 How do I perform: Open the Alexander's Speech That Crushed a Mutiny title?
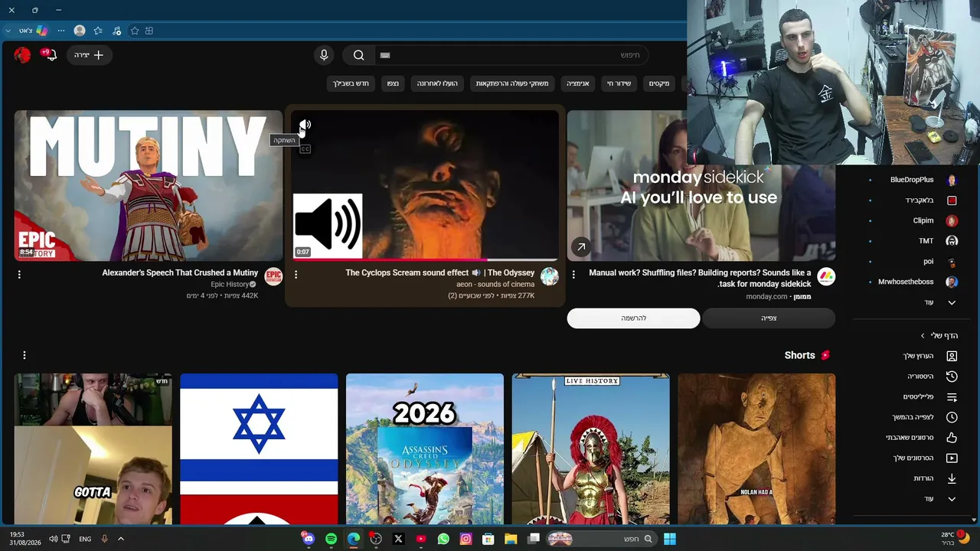pos(180,272)
